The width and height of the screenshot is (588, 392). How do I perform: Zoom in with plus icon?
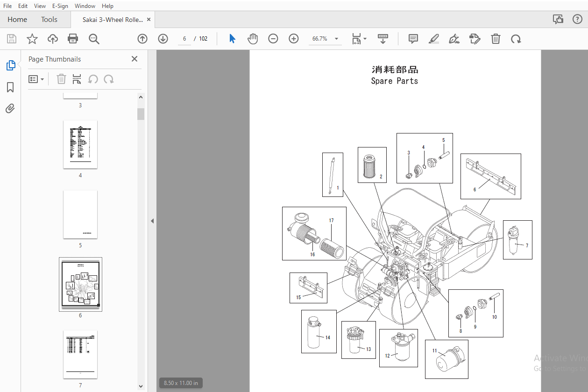(x=294, y=39)
